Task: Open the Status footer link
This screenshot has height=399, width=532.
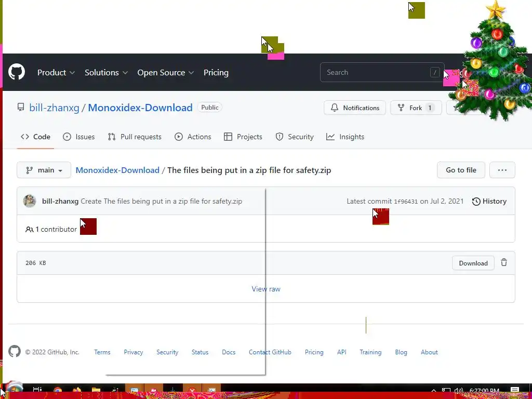Action: (x=200, y=352)
